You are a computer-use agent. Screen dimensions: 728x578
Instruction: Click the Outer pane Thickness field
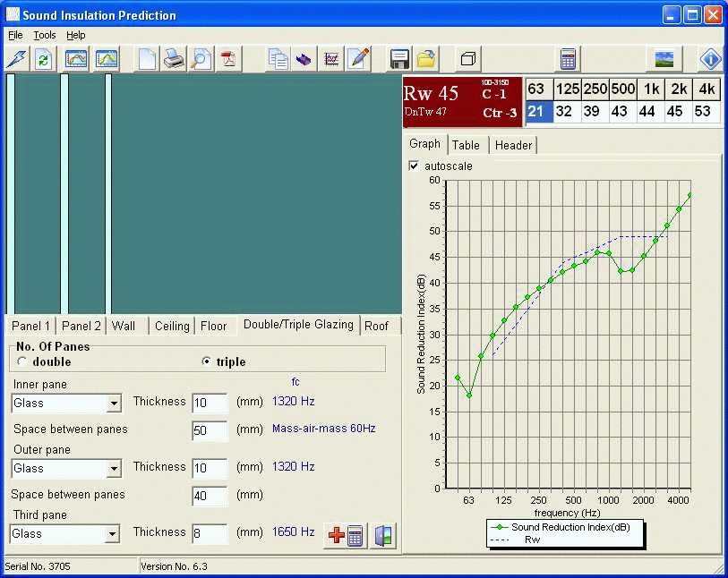pyautogui.click(x=210, y=468)
